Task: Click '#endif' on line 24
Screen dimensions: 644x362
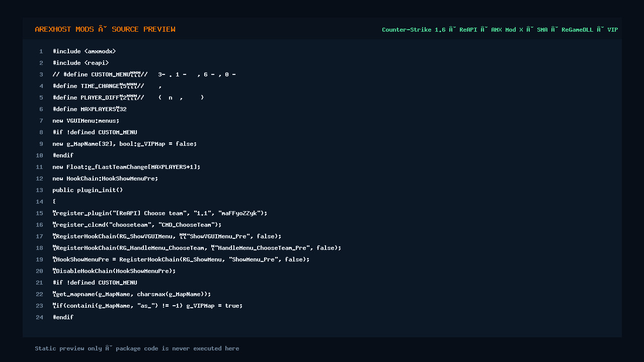Action: 63,317
